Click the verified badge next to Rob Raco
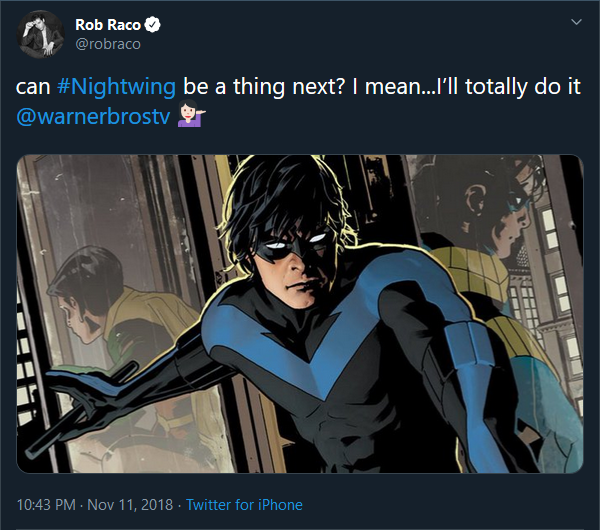 pyautogui.click(x=152, y=25)
